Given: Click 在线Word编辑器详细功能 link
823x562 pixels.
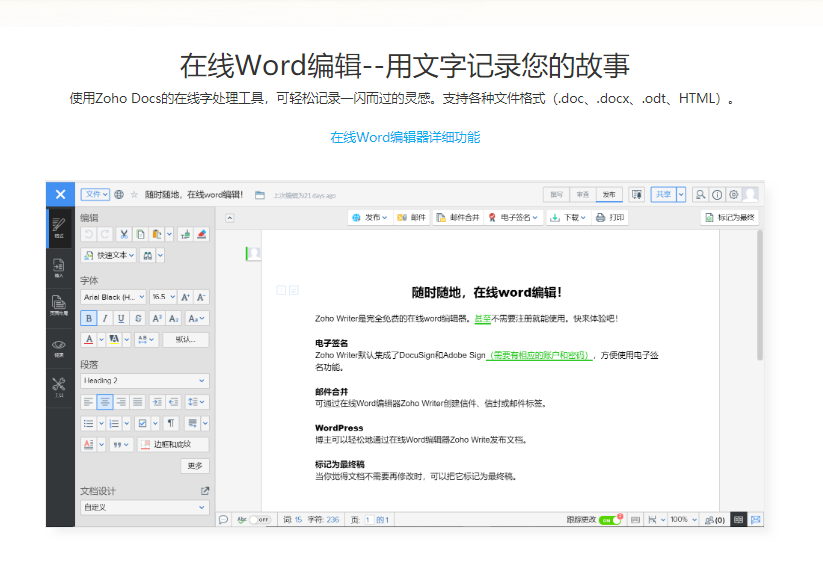Looking at the screenshot, I should (x=405, y=137).
